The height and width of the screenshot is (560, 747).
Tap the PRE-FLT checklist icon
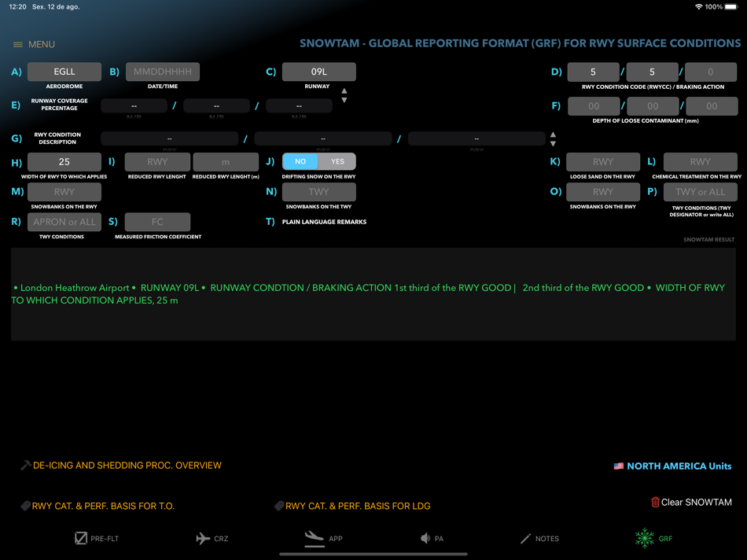(80, 538)
